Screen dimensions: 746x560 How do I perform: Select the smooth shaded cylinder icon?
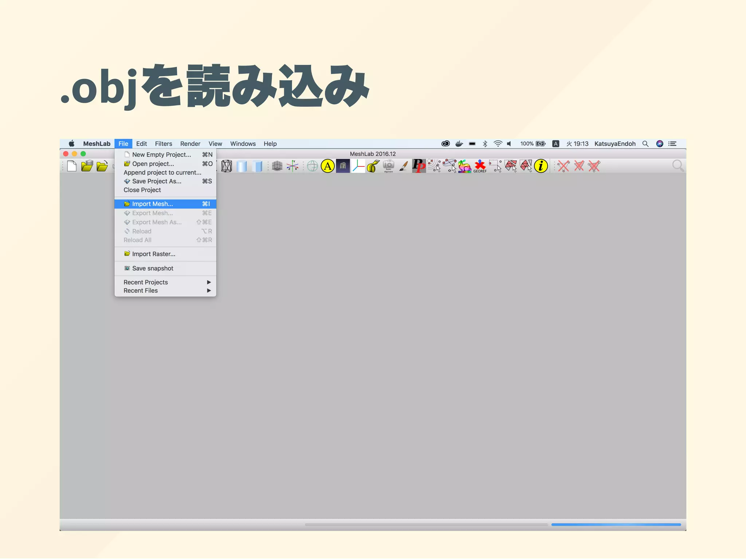tap(242, 166)
